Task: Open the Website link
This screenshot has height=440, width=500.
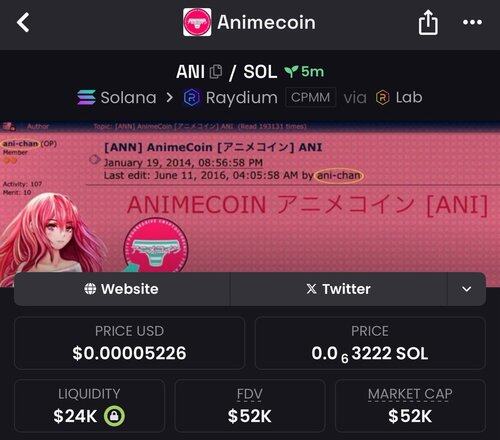Action: tap(122, 289)
